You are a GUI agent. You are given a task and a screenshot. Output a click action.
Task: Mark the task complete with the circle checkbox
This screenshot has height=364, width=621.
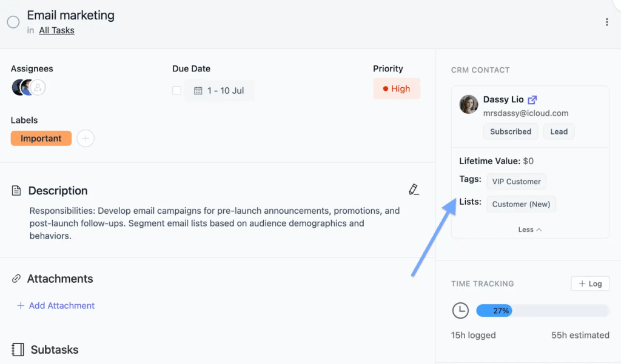point(13,22)
